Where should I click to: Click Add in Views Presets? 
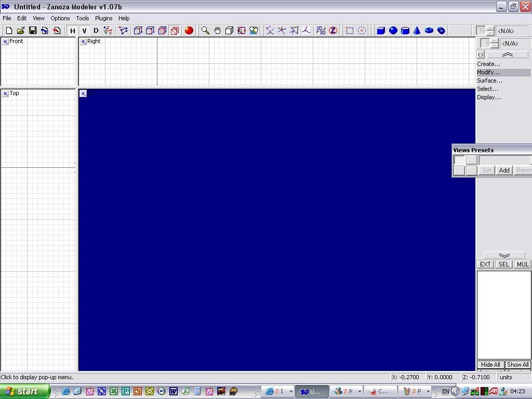[504, 170]
